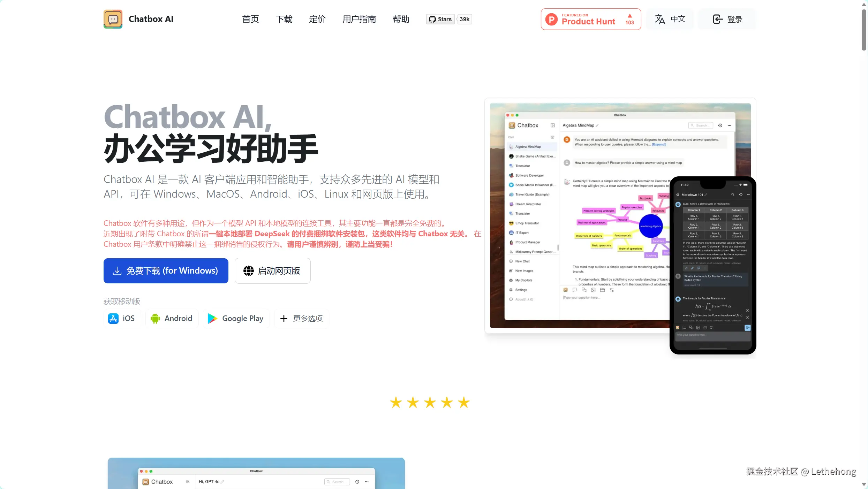Click the 39k stars count badge
This screenshot has width=868, height=489.
point(464,19)
